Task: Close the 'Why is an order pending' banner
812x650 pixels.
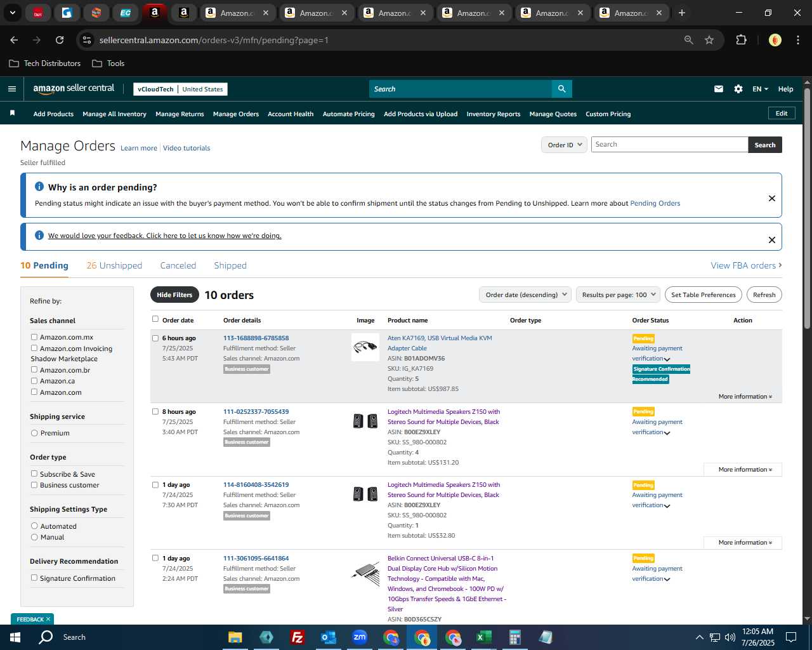Action: coord(772,198)
